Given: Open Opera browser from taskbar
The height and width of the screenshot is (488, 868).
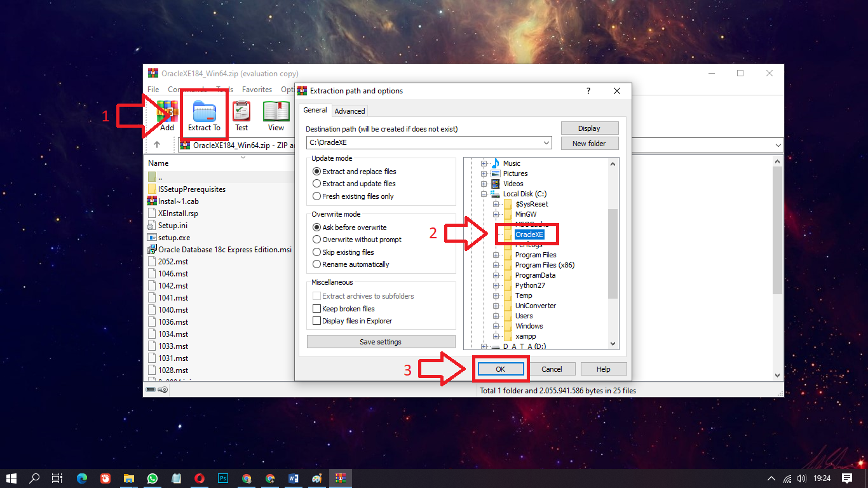Looking at the screenshot, I should [200, 478].
